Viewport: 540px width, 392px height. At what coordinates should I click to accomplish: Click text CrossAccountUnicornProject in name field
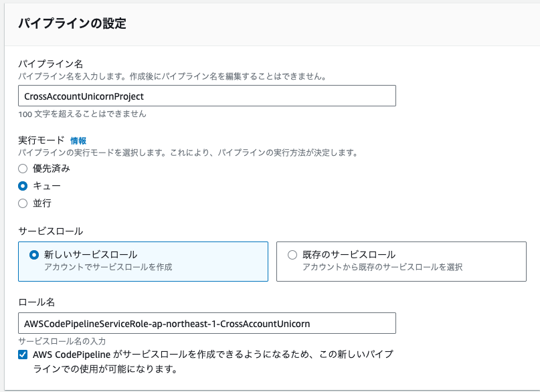pos(84,96)
